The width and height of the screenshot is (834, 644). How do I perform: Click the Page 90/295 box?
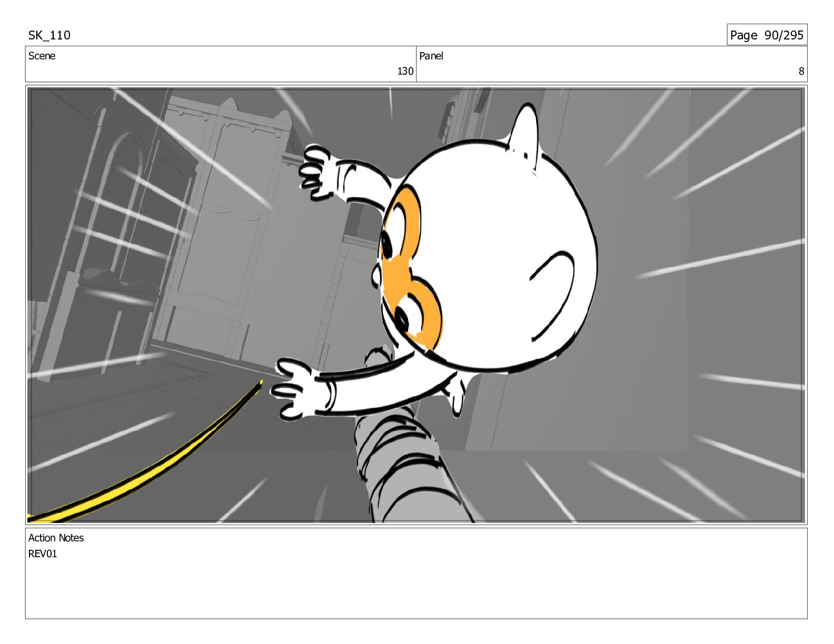pos(767,35)
